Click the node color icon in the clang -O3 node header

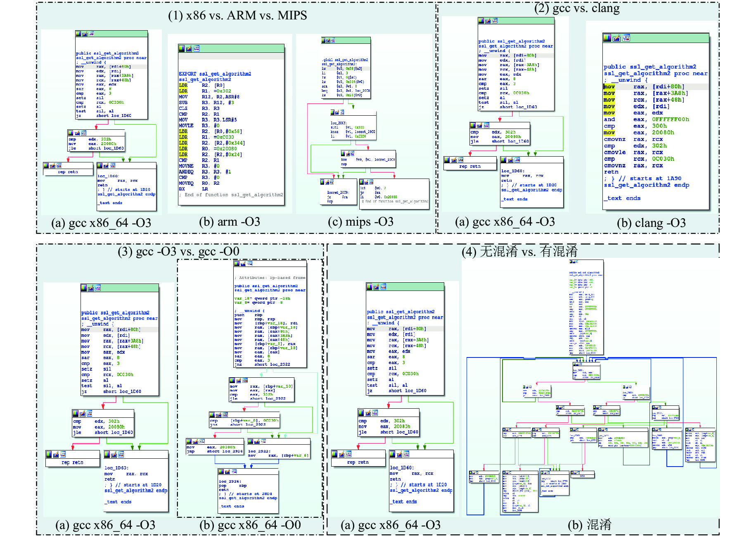coord(607,38)
